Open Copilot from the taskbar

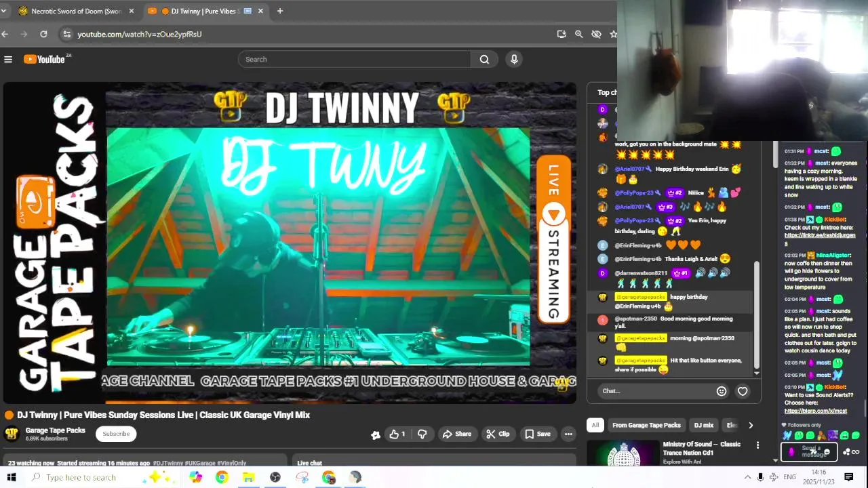coord(195,477)
